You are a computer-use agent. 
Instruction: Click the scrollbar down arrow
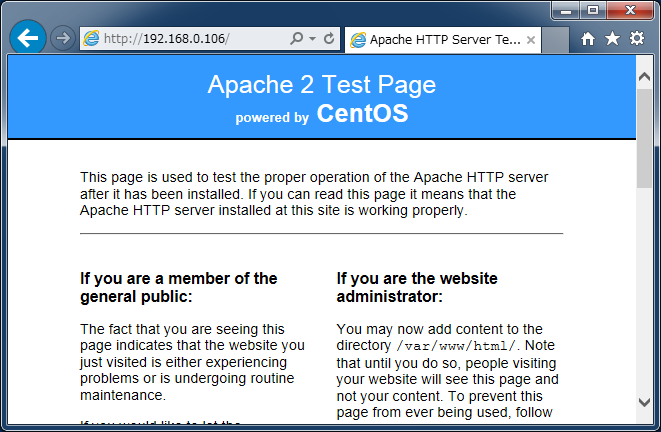644,402
